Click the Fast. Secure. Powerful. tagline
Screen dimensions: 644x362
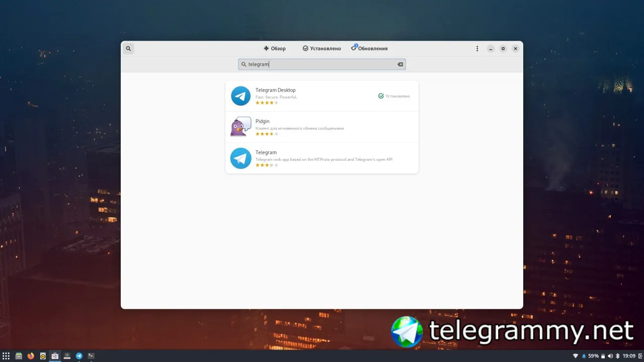[276, 97]
